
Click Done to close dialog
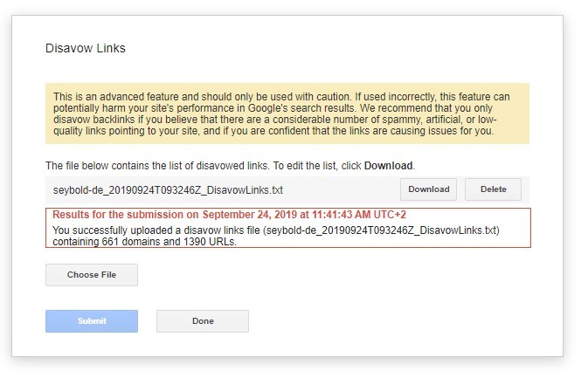pos(203,321)
